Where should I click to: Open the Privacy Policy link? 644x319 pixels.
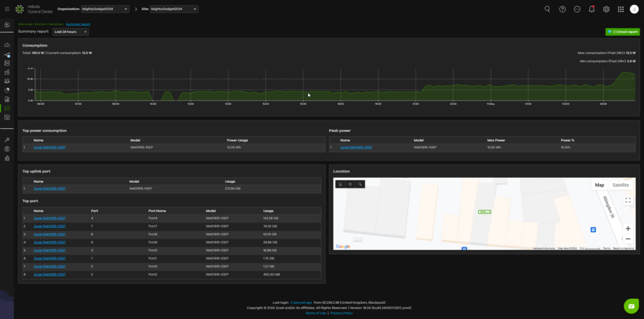(x=341, y=313)
